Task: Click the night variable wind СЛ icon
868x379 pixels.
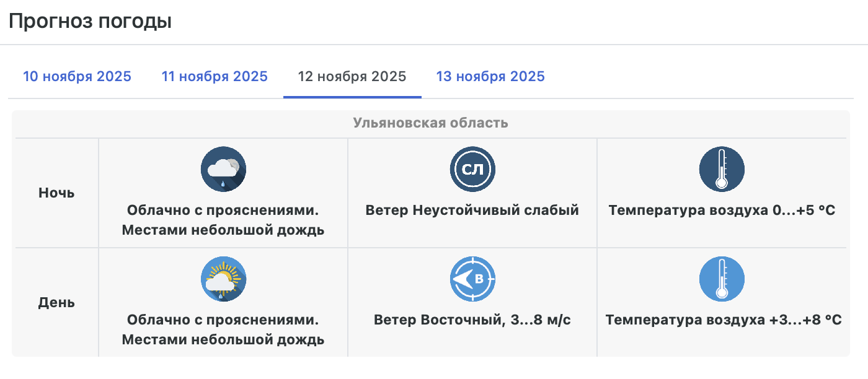Action: coord(472,170)
